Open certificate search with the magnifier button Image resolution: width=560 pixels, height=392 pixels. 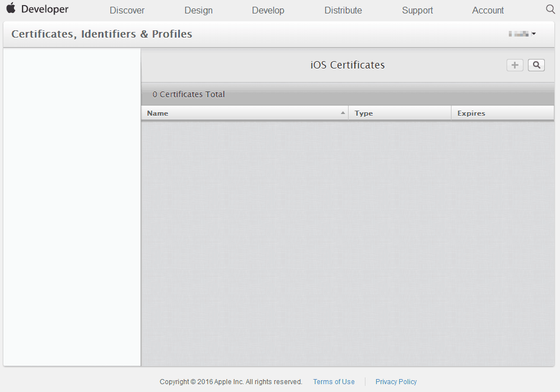(x=536, y=65)
